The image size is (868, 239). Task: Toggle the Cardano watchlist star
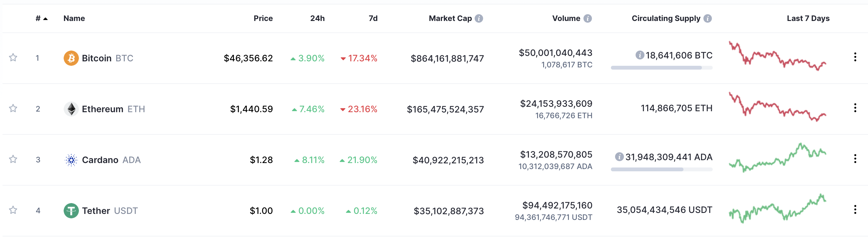13,159
